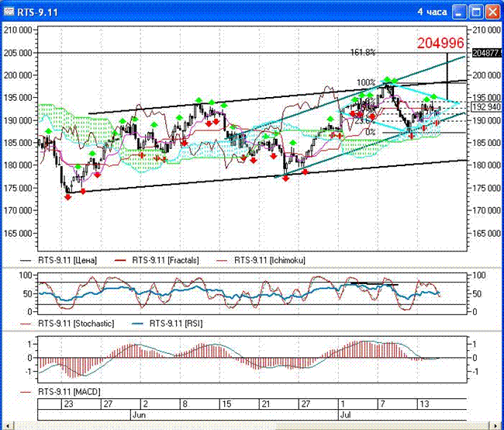This screenshot has height=430, width=504.
Task: Click the red fractal arrow at the chart low near 173 000
Action: click(x=67, y=197)
